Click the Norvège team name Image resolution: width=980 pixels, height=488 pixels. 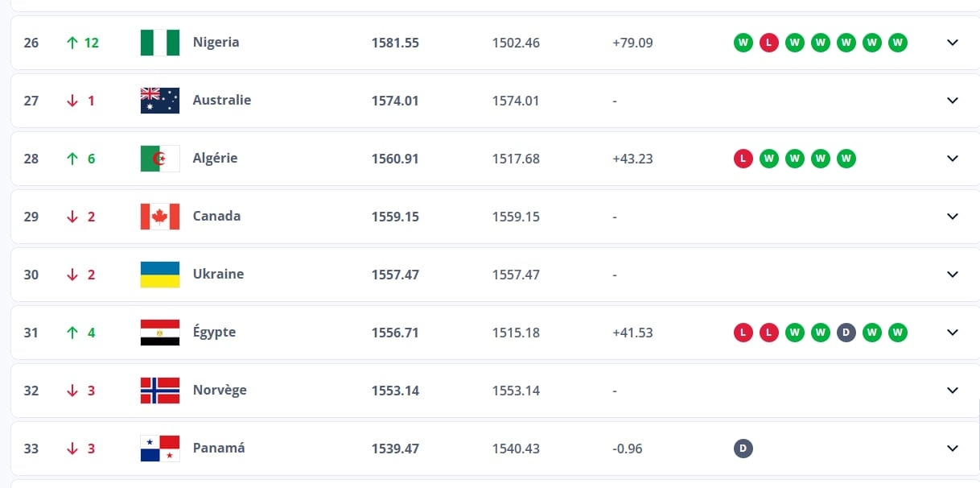[220, 391]
